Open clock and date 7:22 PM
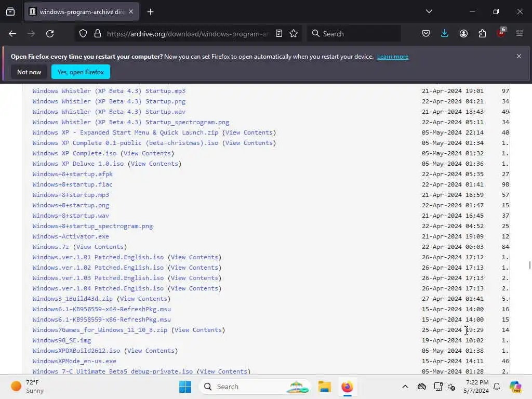This screenshot has height=399, width=532. 476,387
